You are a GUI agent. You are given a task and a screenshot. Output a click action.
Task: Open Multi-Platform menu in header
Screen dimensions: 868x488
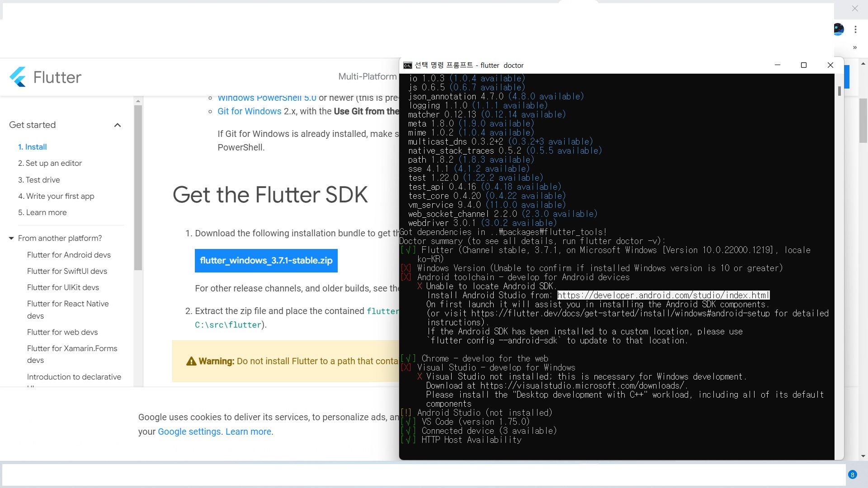point(367,76)
